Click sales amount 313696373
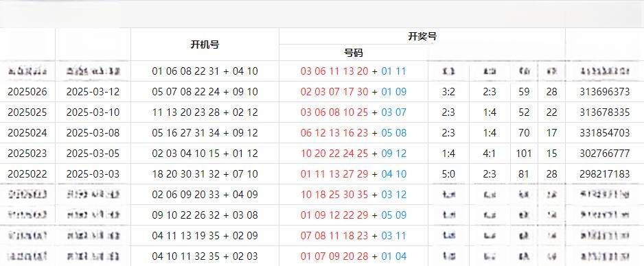 [605, 92]
